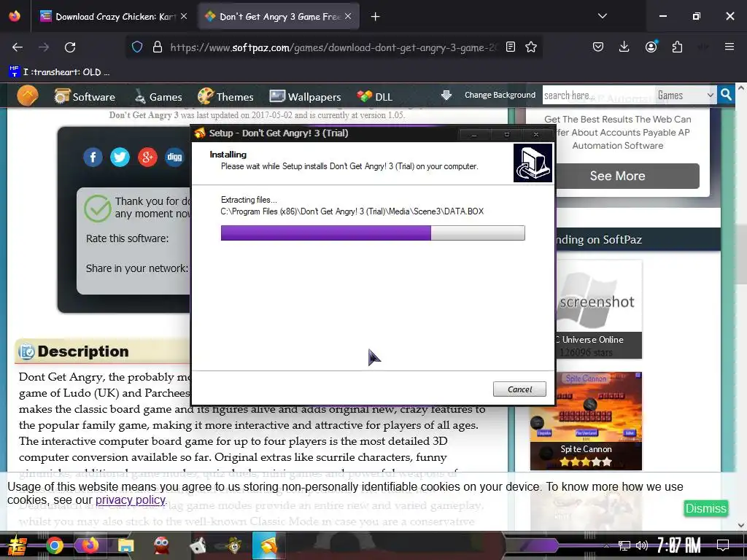The height and width of the screenshot is (560, 747).
Task: Open the 7:07 AM clock
Action: [x=679, y=545]
